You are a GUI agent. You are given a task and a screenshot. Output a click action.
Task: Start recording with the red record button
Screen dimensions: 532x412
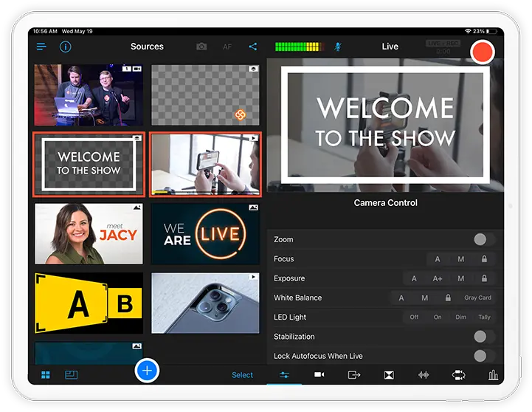[x=483, y=52]
